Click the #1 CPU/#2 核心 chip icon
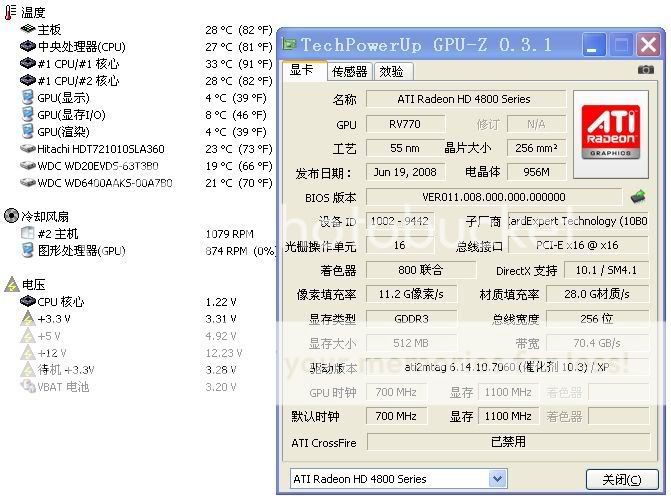The height and width of the screenshot is (500, 671). (x=28, y=80)
